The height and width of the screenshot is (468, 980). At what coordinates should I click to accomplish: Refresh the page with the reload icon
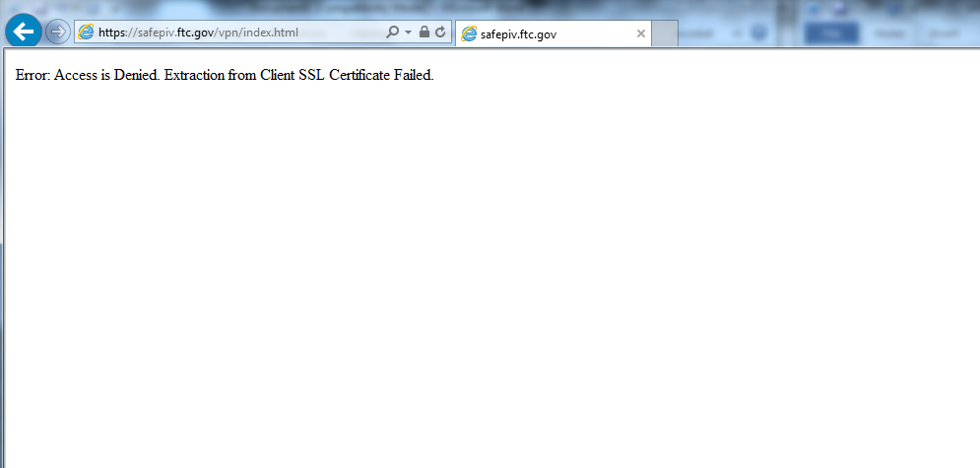(x=440, y=32)
